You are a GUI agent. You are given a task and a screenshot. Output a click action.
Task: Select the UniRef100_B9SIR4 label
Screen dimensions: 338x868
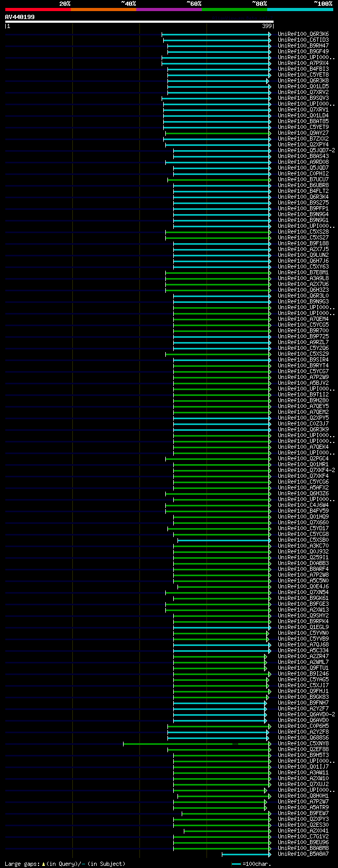coord(303,359)
